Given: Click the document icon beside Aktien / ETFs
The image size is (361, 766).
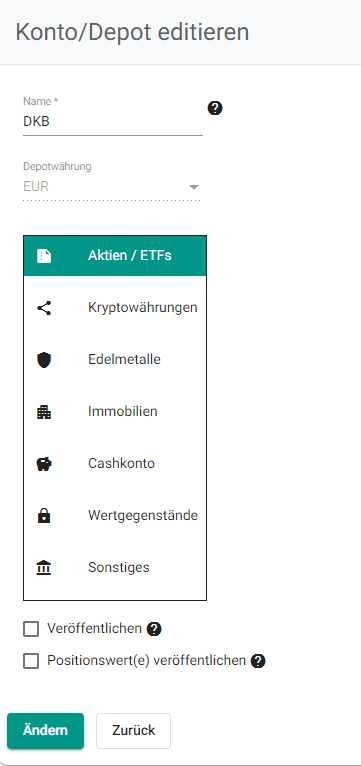Looking at the screenshot, I should (x=44, y=256).
